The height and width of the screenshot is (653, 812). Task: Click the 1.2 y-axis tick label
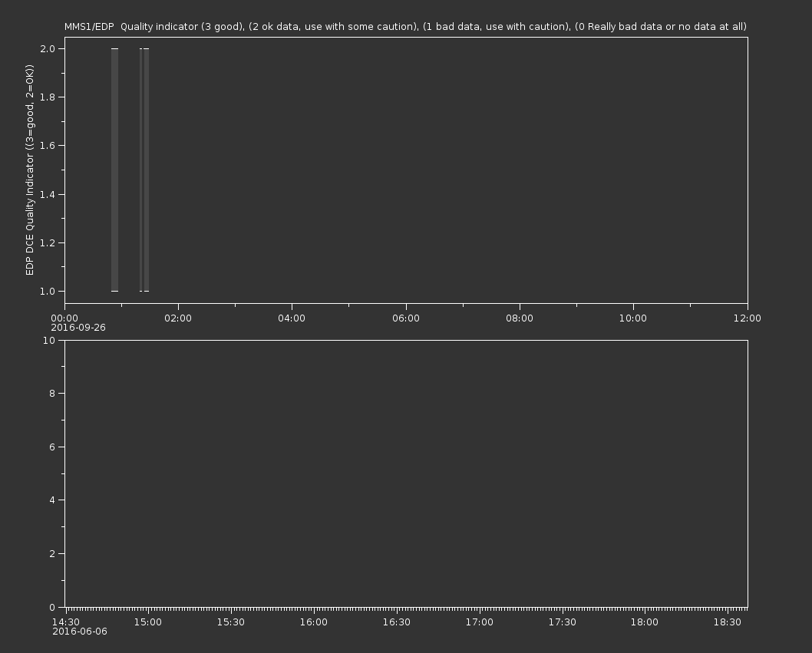[x=48, y=243]
